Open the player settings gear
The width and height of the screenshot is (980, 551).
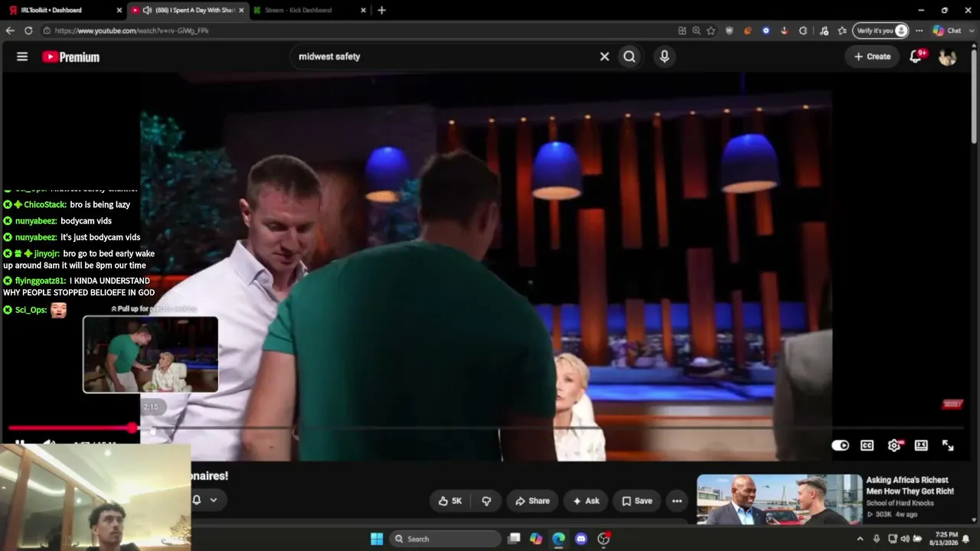(894, 445)
